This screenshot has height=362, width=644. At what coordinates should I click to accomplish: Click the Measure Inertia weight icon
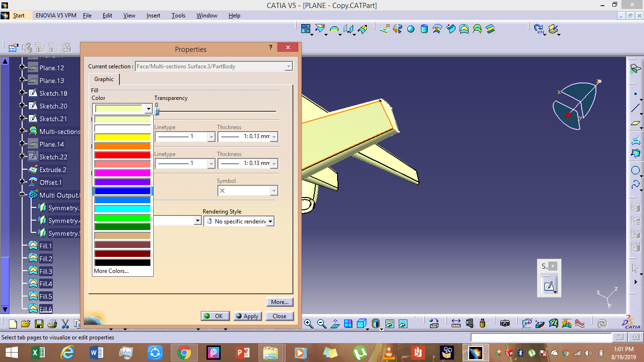click(x=482, y=323)
